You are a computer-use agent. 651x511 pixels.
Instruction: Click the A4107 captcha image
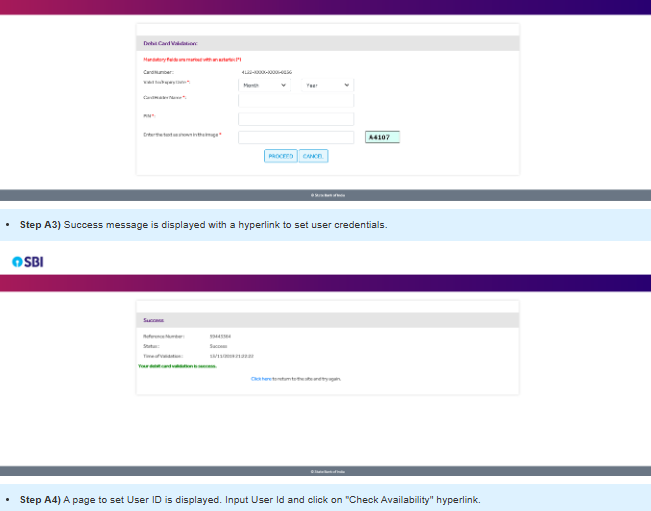coord(382,137)
